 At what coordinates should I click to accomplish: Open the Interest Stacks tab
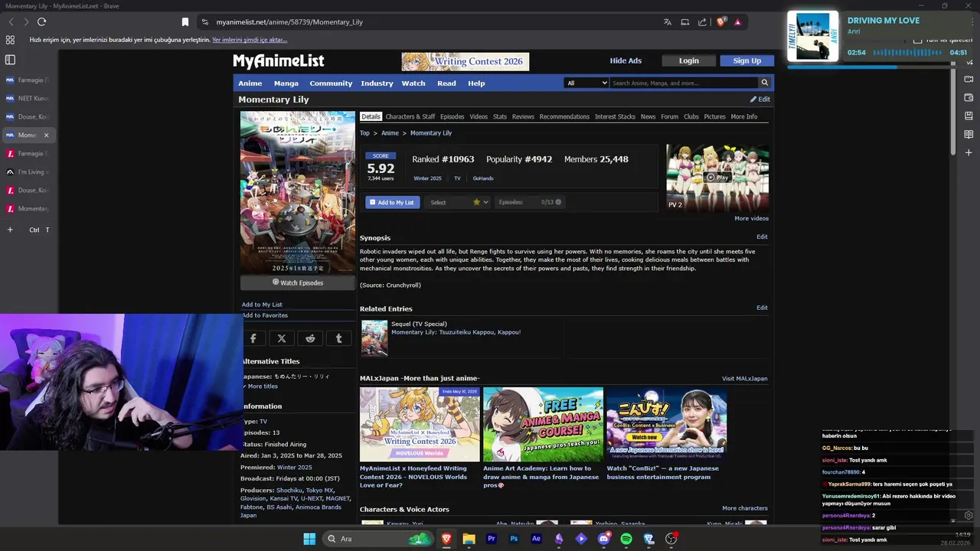615,116
